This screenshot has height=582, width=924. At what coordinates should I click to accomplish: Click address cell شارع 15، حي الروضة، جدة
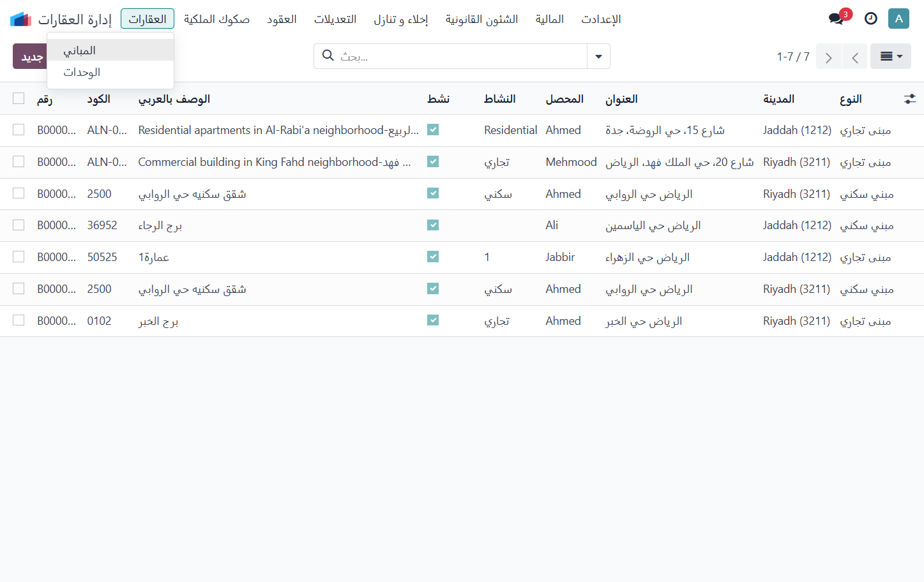click(x=665, y=130)
